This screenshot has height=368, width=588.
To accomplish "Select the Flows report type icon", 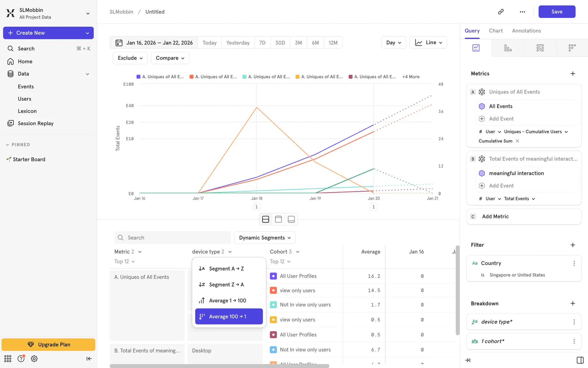I will tap(540, 48).
